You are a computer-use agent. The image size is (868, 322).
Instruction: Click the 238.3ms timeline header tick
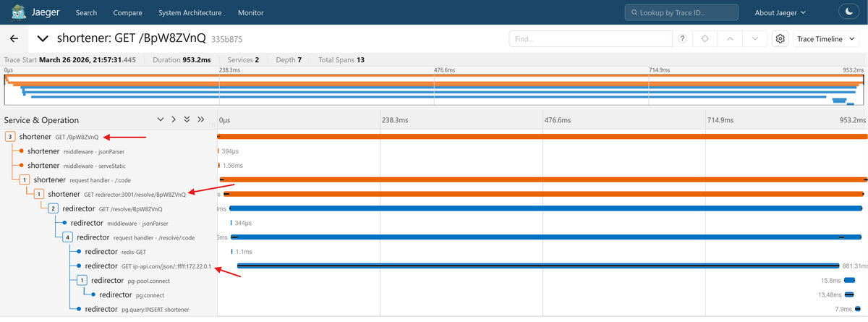(x=396, y=119)
